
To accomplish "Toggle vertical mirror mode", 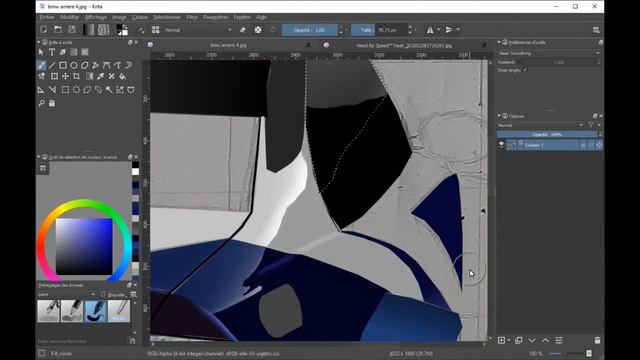I will pyautogui.click(x=449, y=30).
